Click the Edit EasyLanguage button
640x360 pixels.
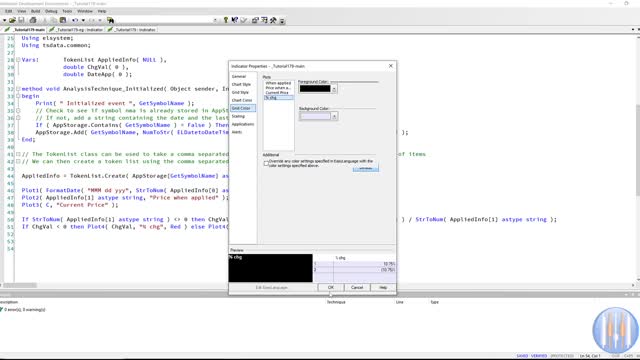pyautogui.click(x=272, y=287)
